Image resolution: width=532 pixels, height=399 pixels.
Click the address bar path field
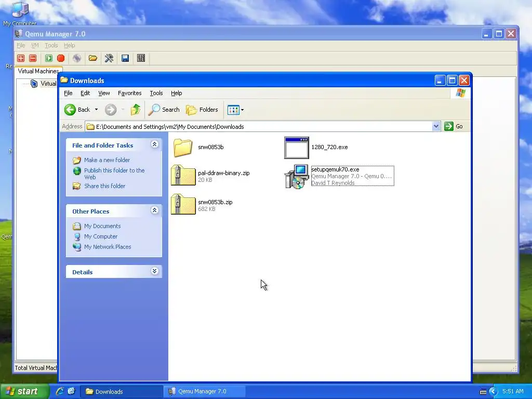click(x=259, y=127)
